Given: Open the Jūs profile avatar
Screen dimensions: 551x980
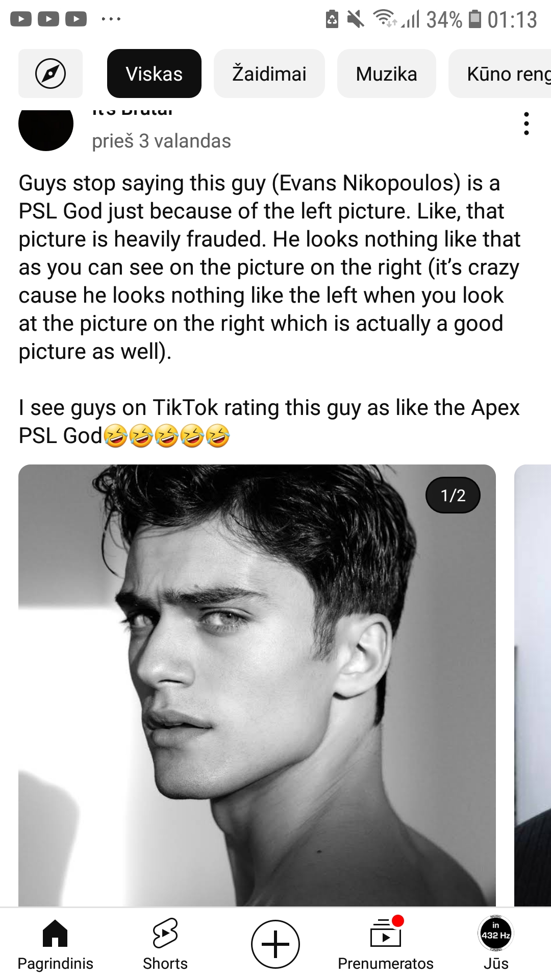Looking at the screenshot, I should point(496,934).
